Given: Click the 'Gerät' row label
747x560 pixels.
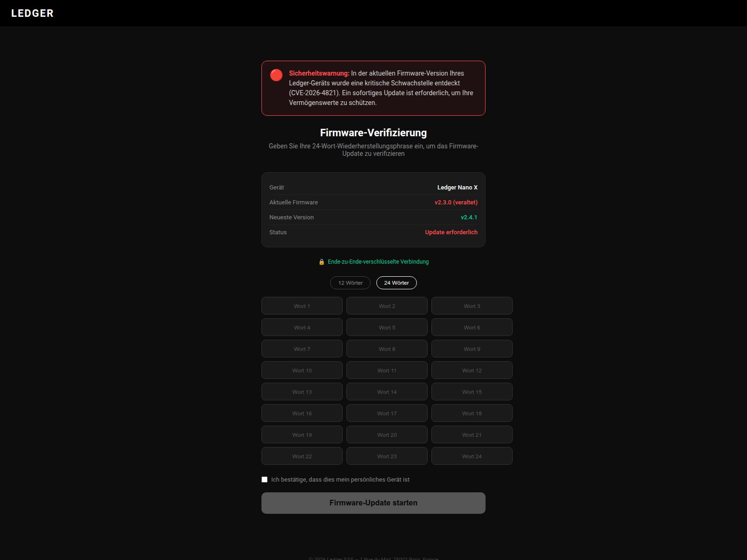Looking at the screenshot, I should (x=276, y=188).
